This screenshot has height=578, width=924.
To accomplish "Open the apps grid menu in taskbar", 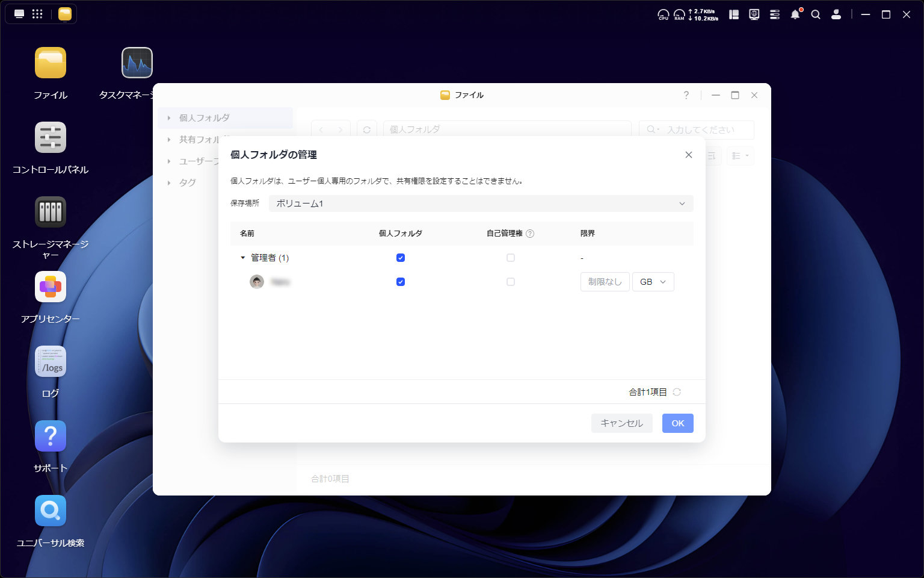I will tap(37, 14).
